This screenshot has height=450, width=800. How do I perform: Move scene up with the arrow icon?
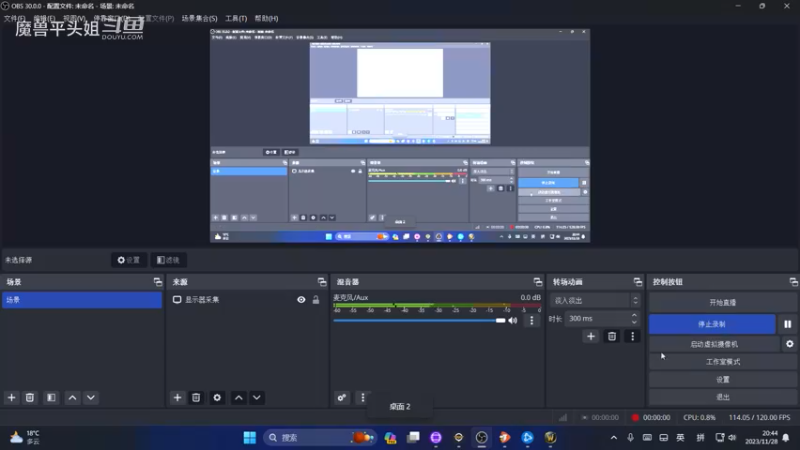(72, 397)
